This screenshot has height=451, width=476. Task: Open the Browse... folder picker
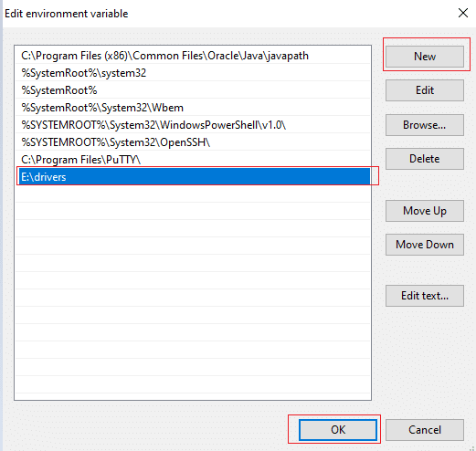pos(425,125)
